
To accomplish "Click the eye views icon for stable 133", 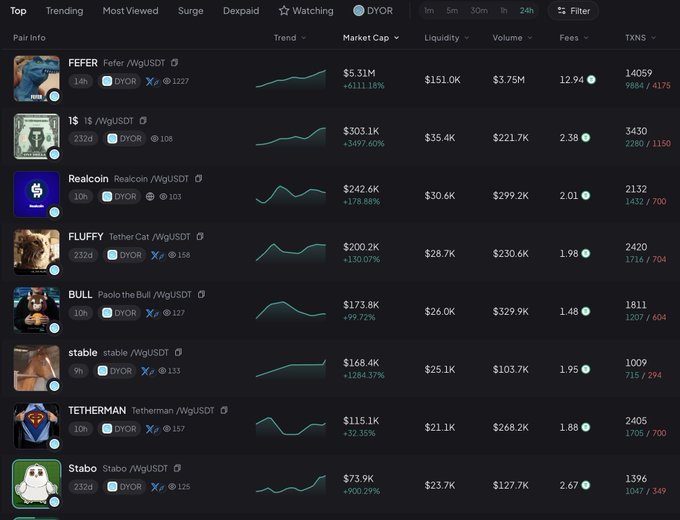I will [x=163, y=371].
